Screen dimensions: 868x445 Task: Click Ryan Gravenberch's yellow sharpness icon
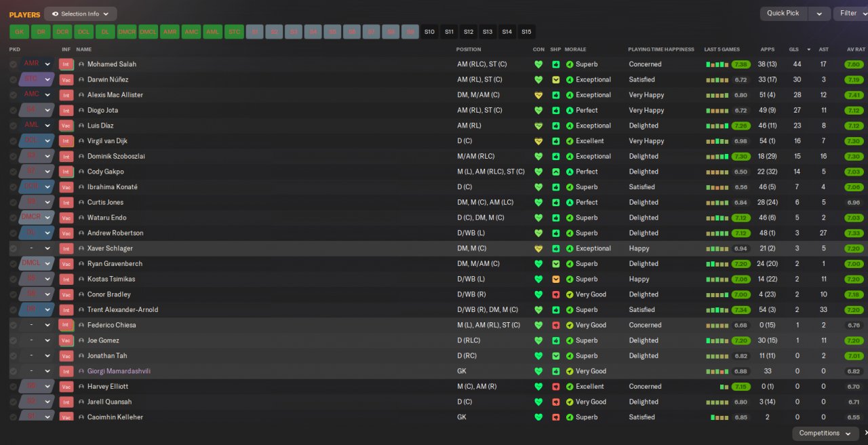(555, 264)
